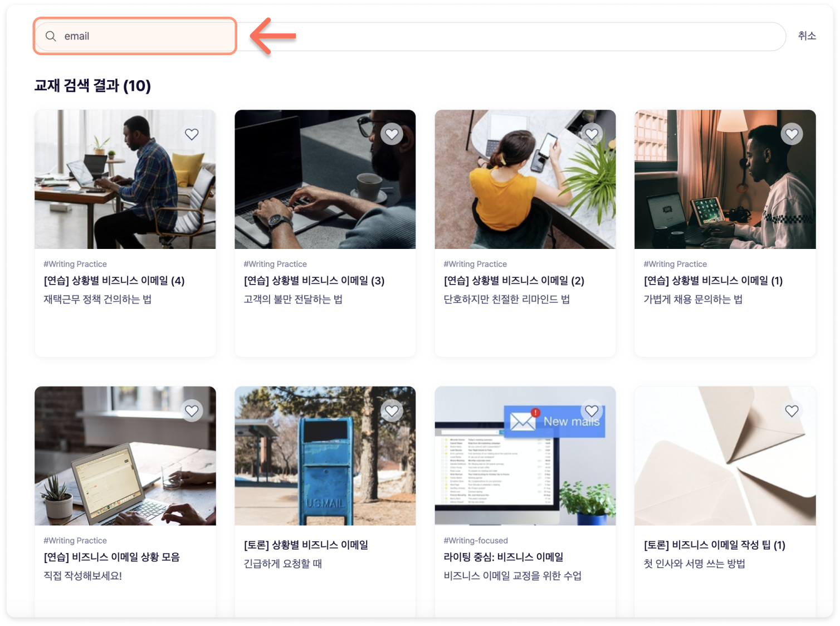This screenshot has width=840, height=626.
Task: Click the 취소 cancel button
Action: (807, 36)
